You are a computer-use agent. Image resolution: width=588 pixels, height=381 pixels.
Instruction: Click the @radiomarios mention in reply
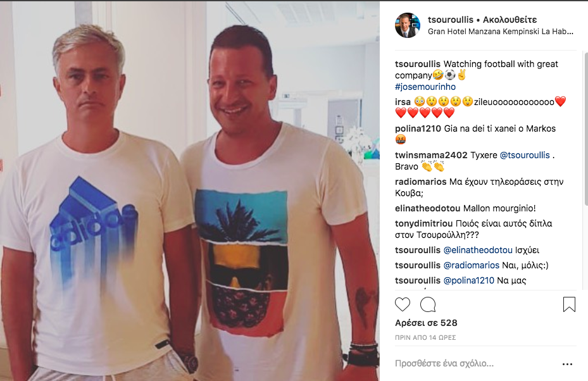[x=472, y=266]
